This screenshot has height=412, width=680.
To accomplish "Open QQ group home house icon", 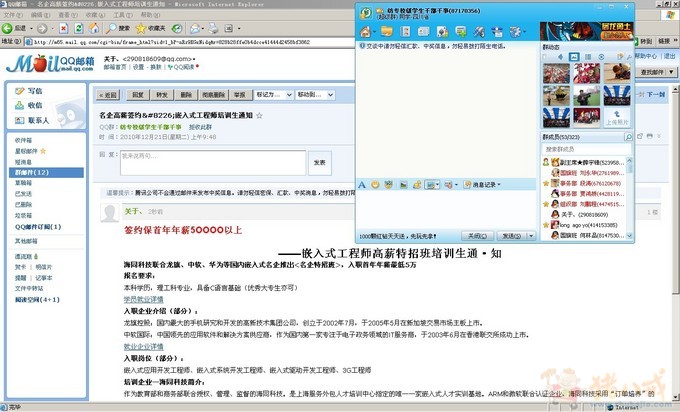I will coord(365,31).
